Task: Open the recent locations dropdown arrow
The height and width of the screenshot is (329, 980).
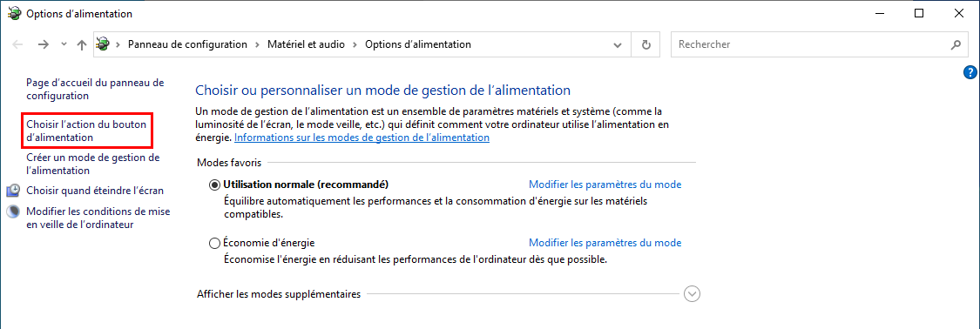Action: (x=64, y=45)
